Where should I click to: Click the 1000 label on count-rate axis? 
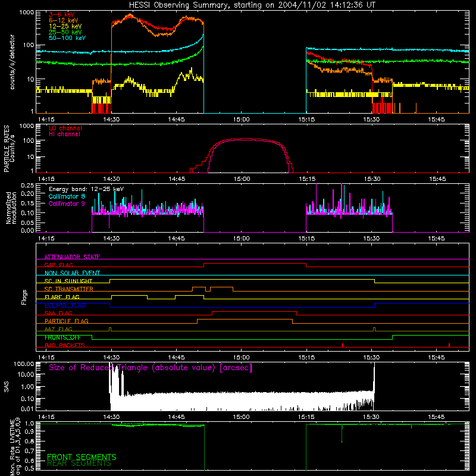(26, 12)
